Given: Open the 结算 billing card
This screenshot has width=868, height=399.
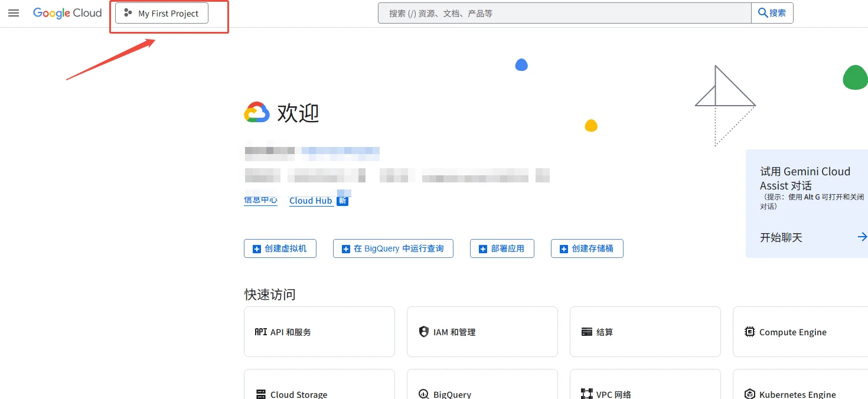Looking at the screenshot, I should 645,332.
